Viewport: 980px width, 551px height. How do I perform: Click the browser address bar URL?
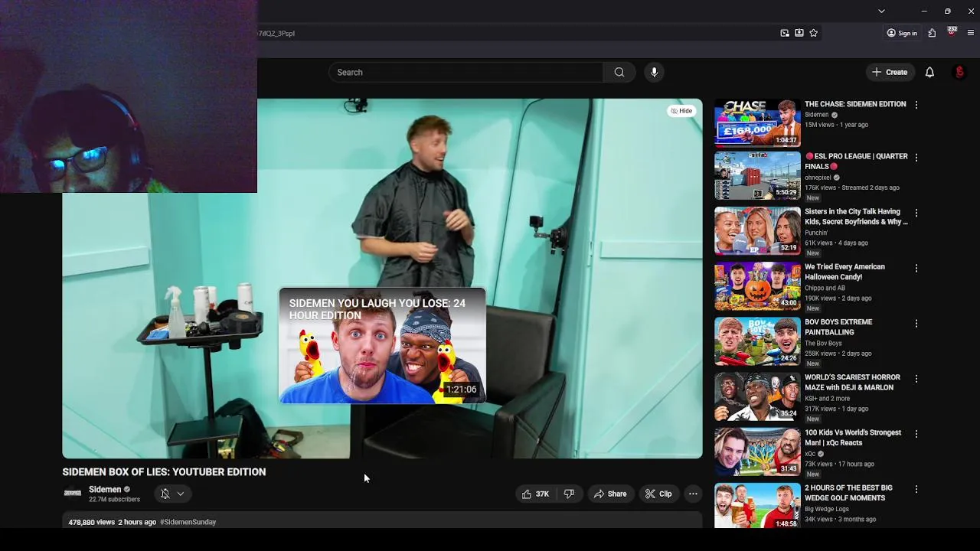276,34
